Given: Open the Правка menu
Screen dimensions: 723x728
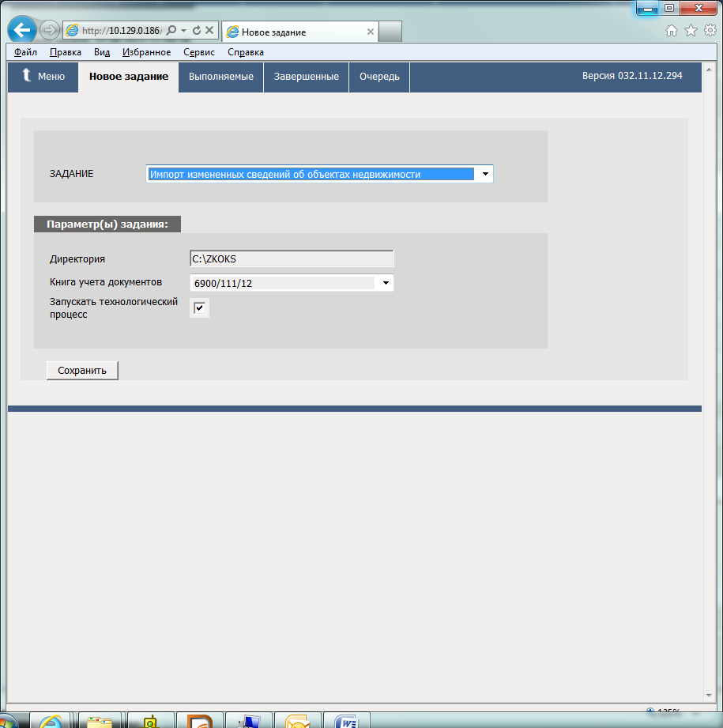Looking at the screenshot, I should 66,52.
